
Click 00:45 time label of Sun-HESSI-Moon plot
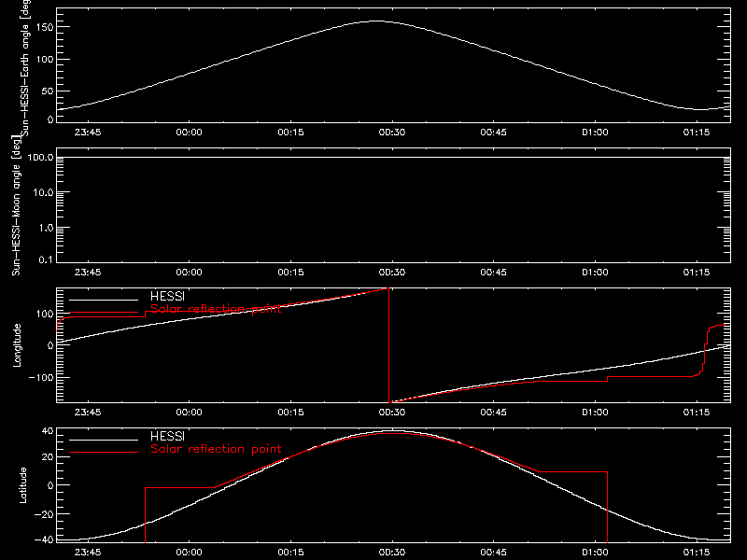coord(494,273)
